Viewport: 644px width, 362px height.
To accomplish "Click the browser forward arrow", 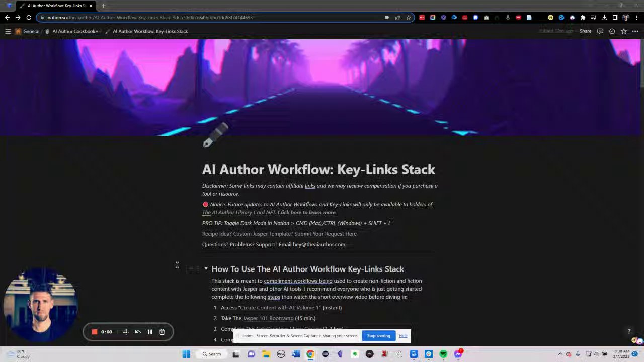I will pos(18,18).
